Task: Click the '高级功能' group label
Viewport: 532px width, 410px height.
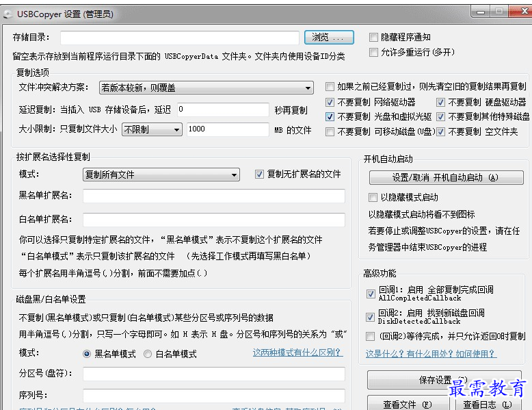Action: pos(380,273)
